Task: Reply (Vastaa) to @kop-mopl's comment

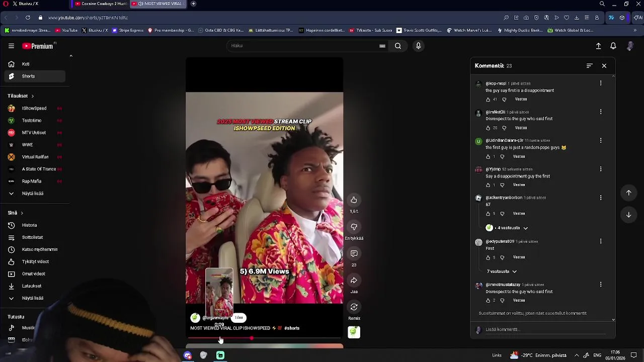Action: [x=521, y=100]
